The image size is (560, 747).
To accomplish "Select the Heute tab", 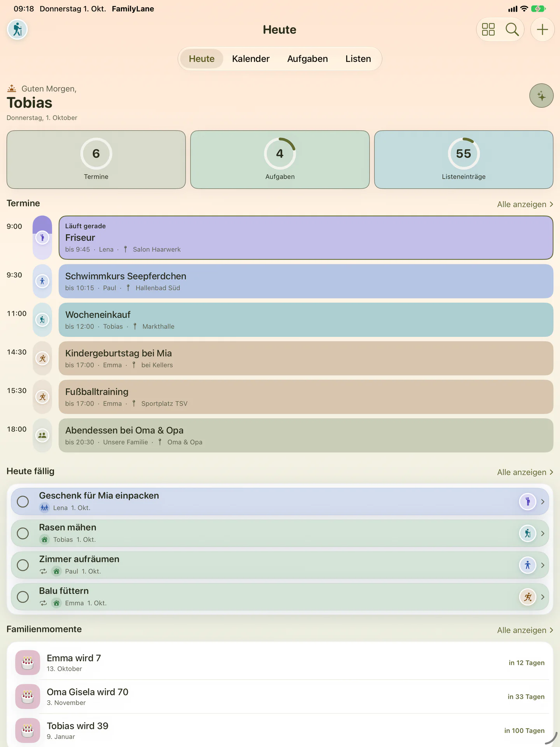I will pyautogui.click(x=201, y=59).
